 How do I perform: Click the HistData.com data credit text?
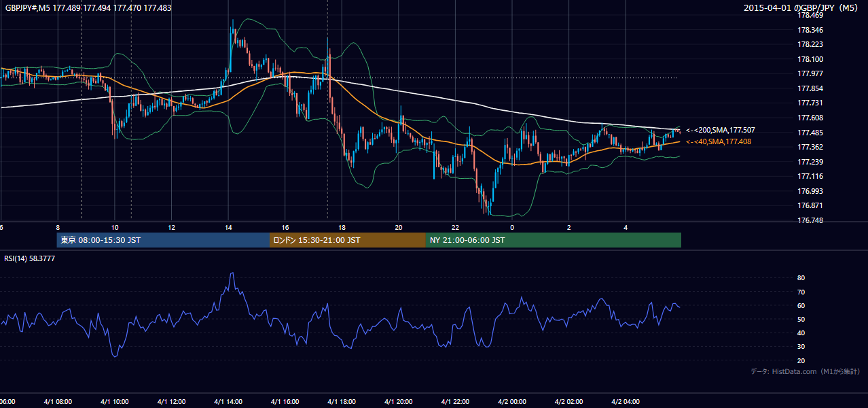pyautogui.click(x=806, y=371)
